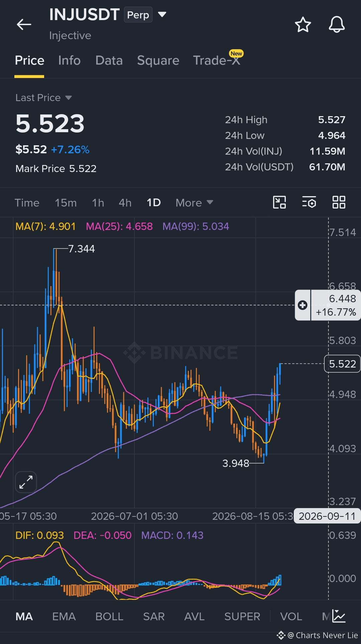
Task: Tap the Mark Price 5.522 text
Action: tap(56, 169)
